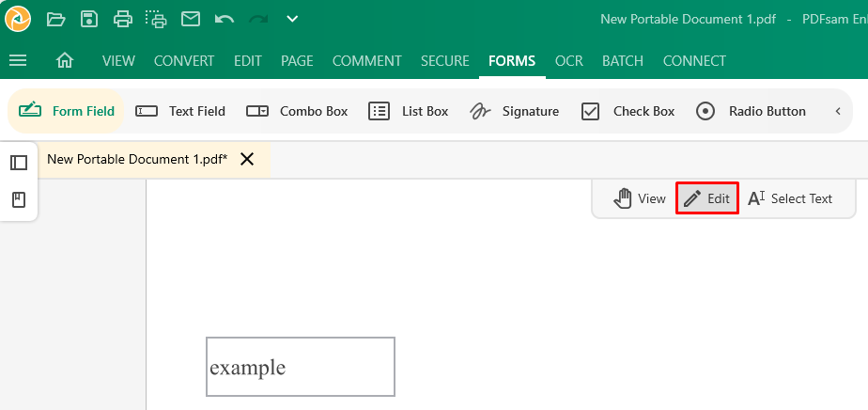The image size is (868, 410).
Task: Undo the last action
Action: click(225, 20)
